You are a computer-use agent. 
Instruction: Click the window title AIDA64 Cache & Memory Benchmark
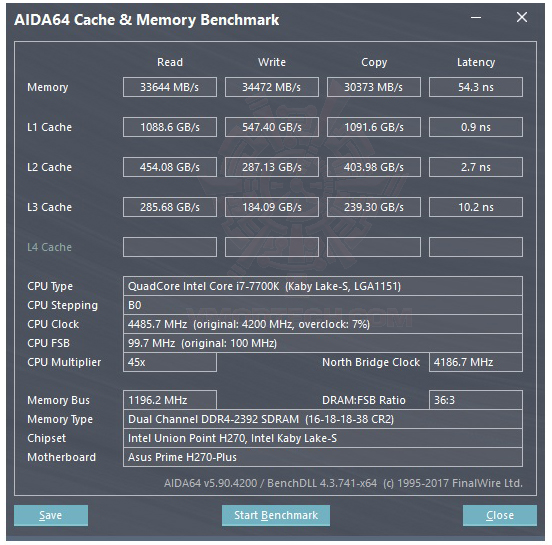147,20
